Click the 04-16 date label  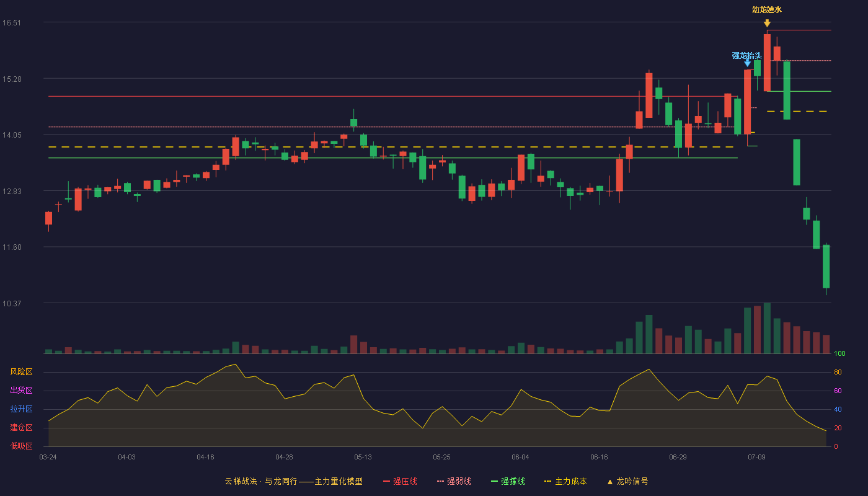(205, 457)
